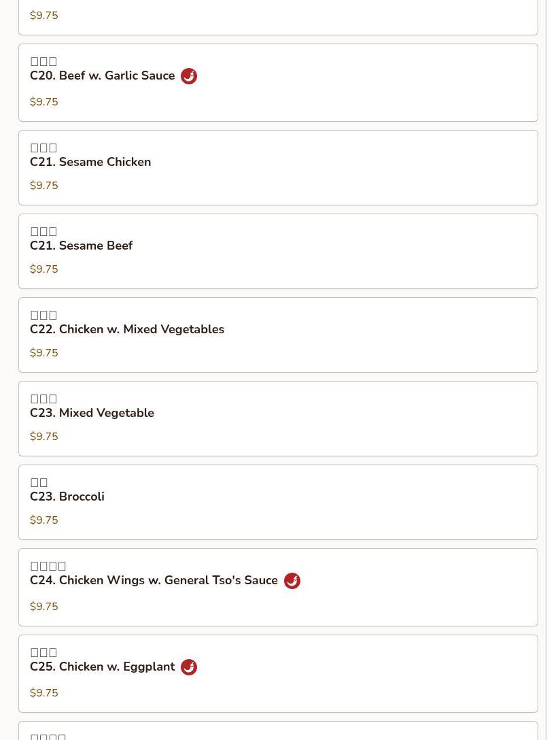This screenshot has height=740, width=560.
Task: Click spicy icon next to Chicken Wings General Tso's
Action: pos(292,580)
